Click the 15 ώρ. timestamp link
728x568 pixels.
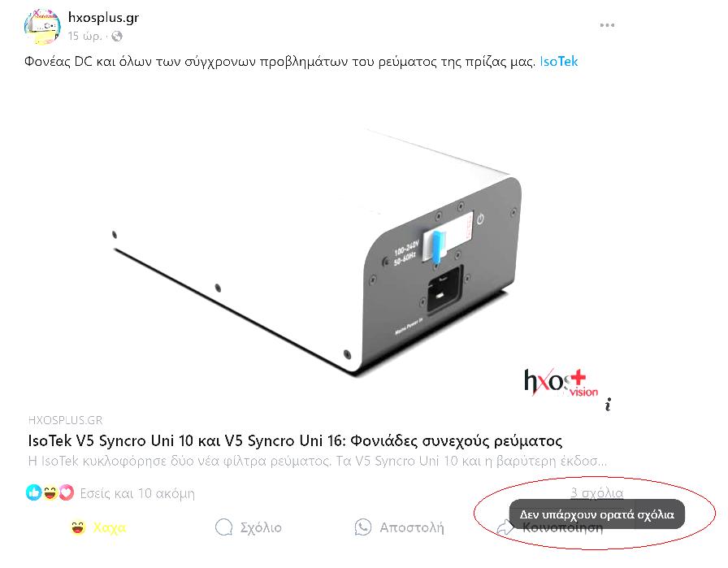pos(84,37)
